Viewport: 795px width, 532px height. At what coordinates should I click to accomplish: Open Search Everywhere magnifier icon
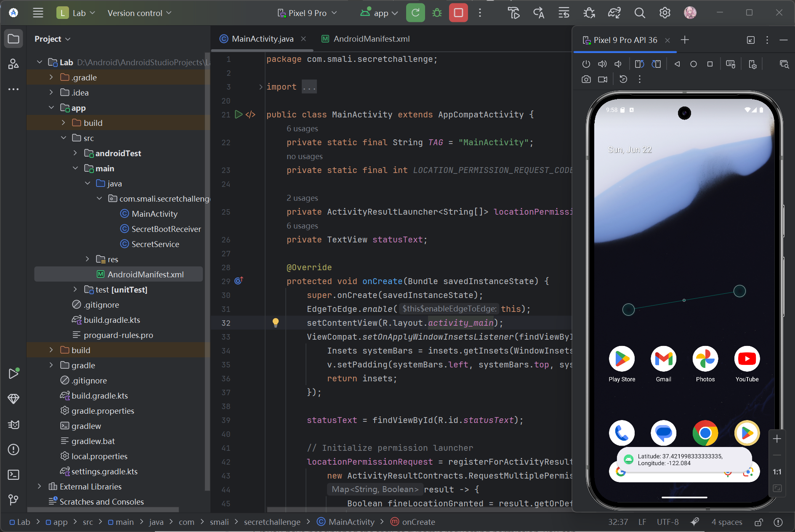pos(639,13)
